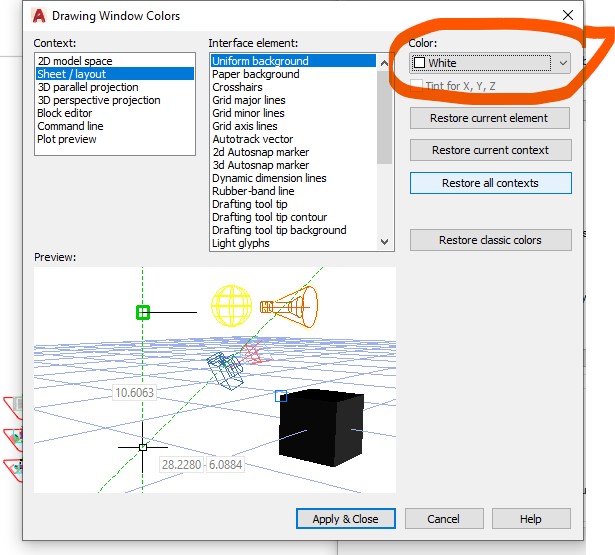
Task: Click Restore current element button
Action: 490,118
